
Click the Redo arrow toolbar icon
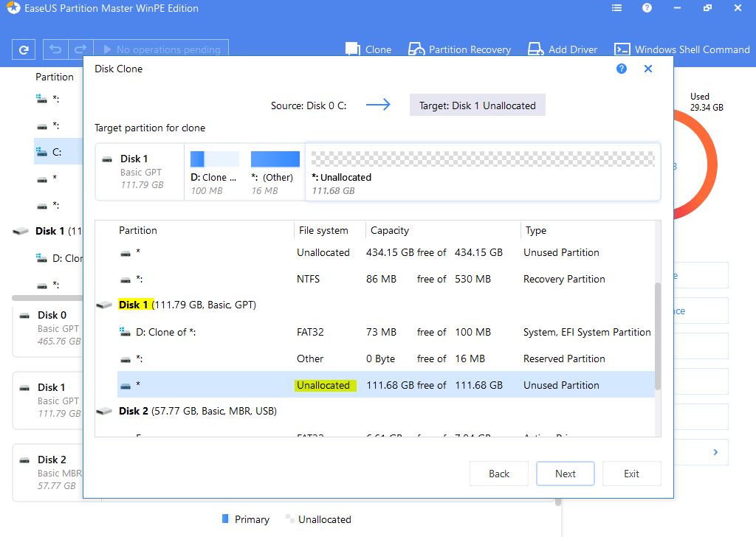point(81,49)
